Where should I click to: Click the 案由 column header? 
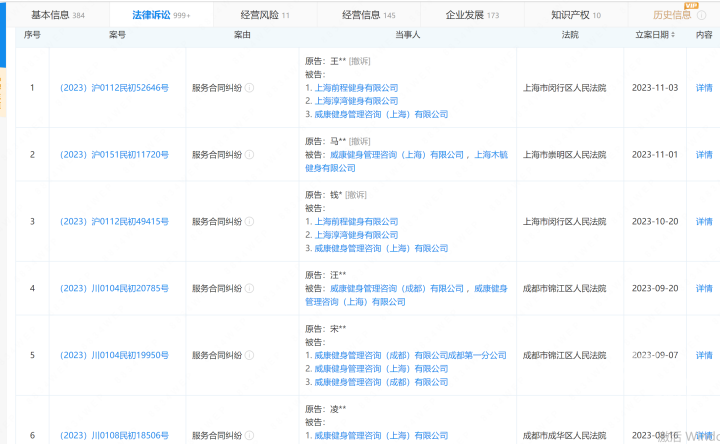coord(242,35)
